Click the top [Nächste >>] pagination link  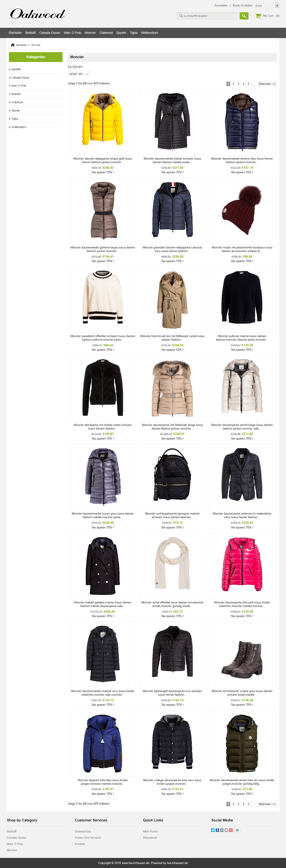tap(267, 84)
